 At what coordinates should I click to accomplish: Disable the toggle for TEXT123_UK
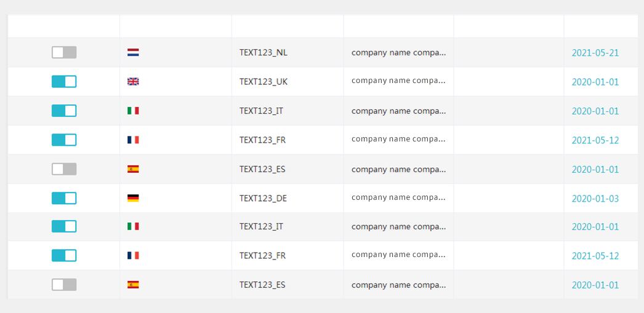64,82
